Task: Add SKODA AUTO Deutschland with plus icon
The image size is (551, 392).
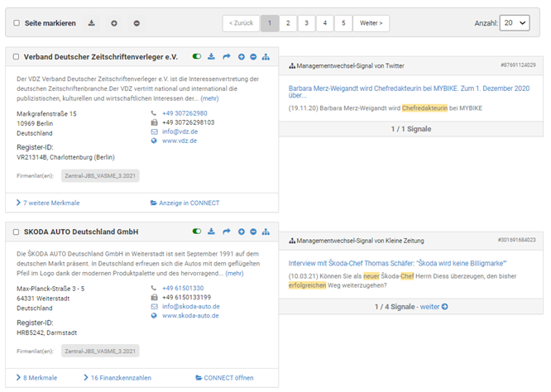Action: [242, 232]
